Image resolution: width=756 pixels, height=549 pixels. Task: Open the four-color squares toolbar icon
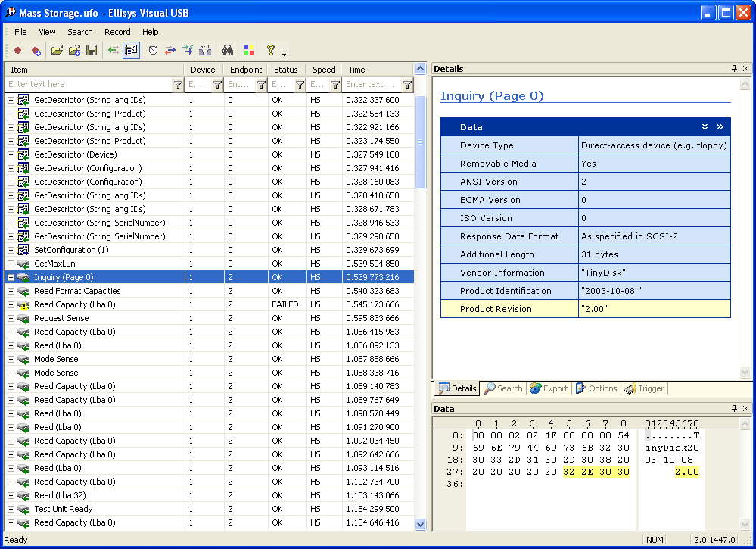coord(248,51)
